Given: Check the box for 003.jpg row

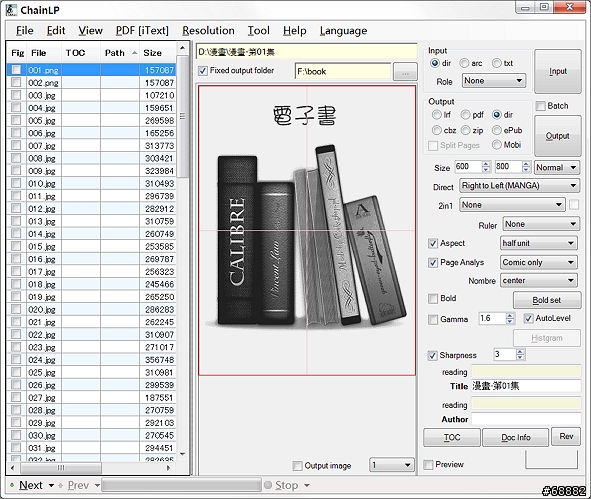Looking at the screenshot, I should click(x=16, y=95).
